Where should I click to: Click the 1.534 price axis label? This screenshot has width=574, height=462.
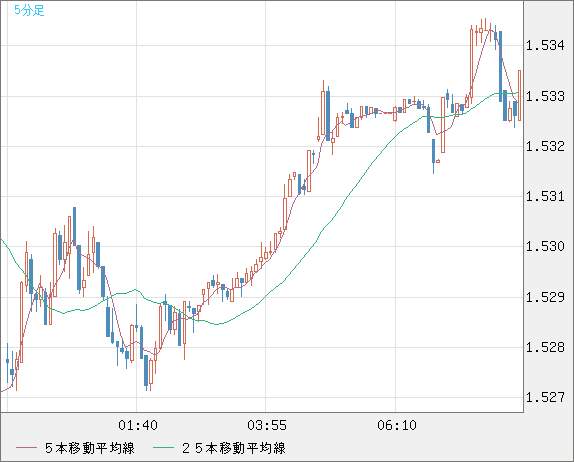point(545,45)
